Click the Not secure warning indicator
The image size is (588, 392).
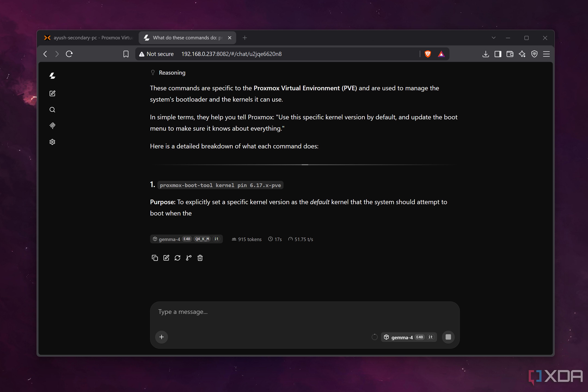click(156, 54)
